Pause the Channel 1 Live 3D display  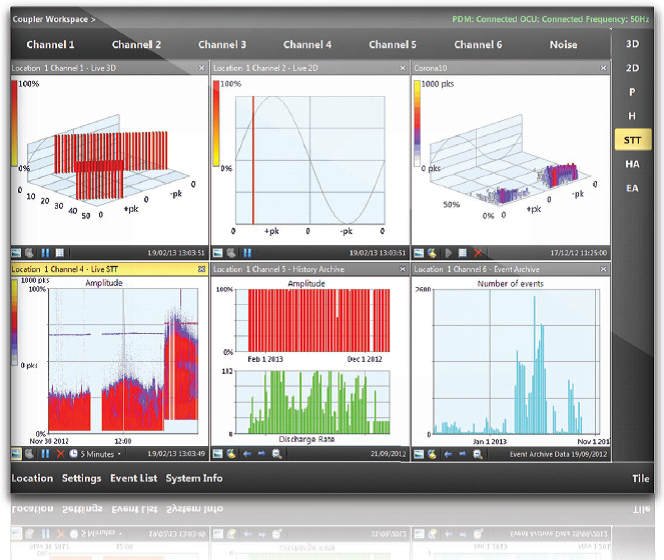pyautogui.click(x=45, y=253)
